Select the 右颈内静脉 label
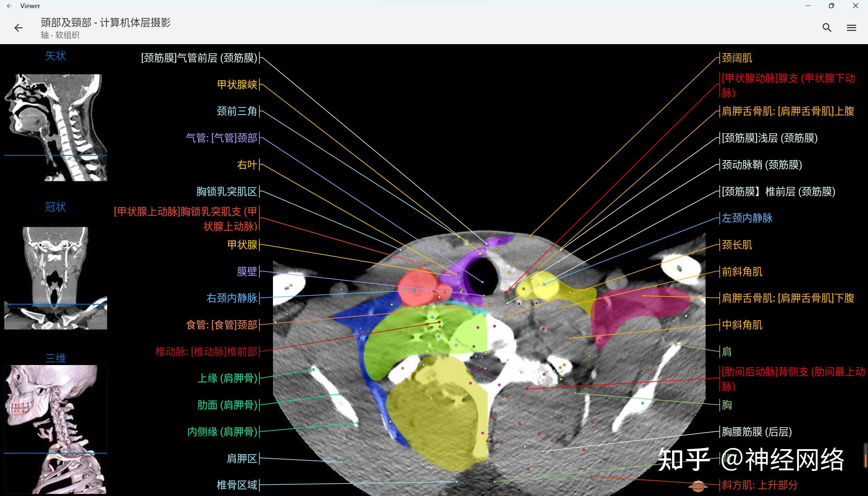Screen dimensions: 868x496 [232, 298]
